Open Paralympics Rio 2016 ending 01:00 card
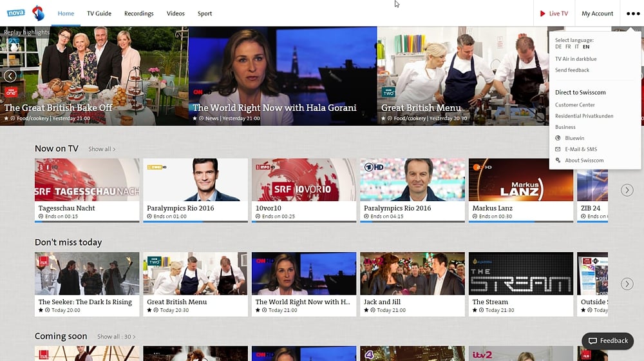The image size is (644, 361). [196, 190]
